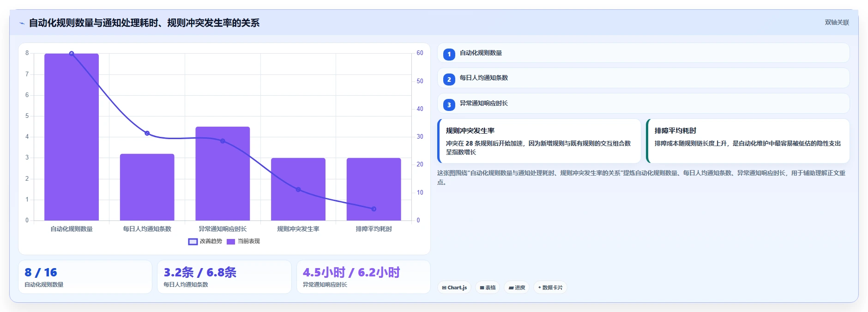Image resolution: width=868 pixels, height=312 pixels.
Task: Click the 表格 tag chip
Action: point(488,288)
